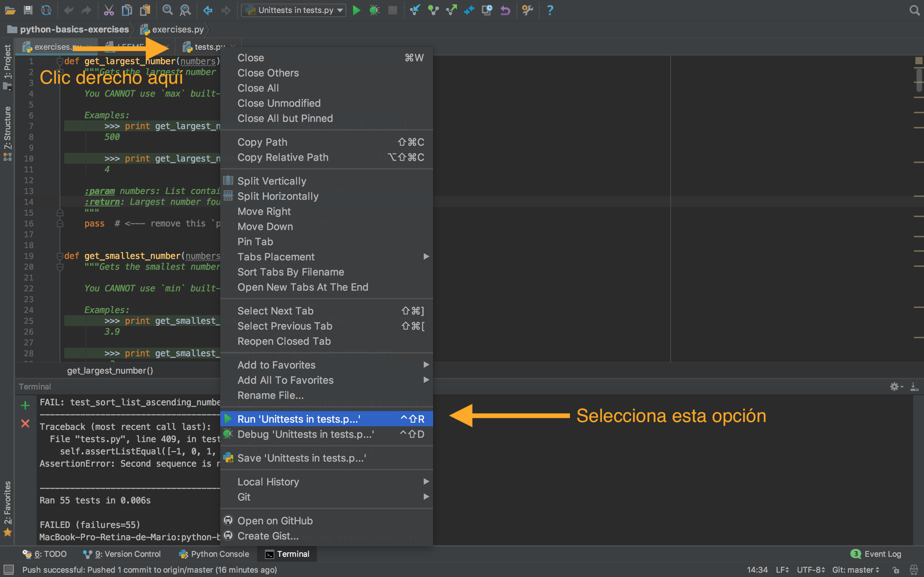
Task: Collapse the get_largest_number function fold marker
Action: coord(60,61)
